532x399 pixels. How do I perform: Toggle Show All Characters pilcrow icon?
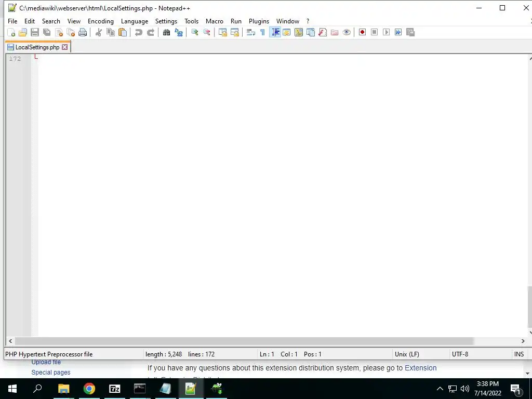pos(262,32)
